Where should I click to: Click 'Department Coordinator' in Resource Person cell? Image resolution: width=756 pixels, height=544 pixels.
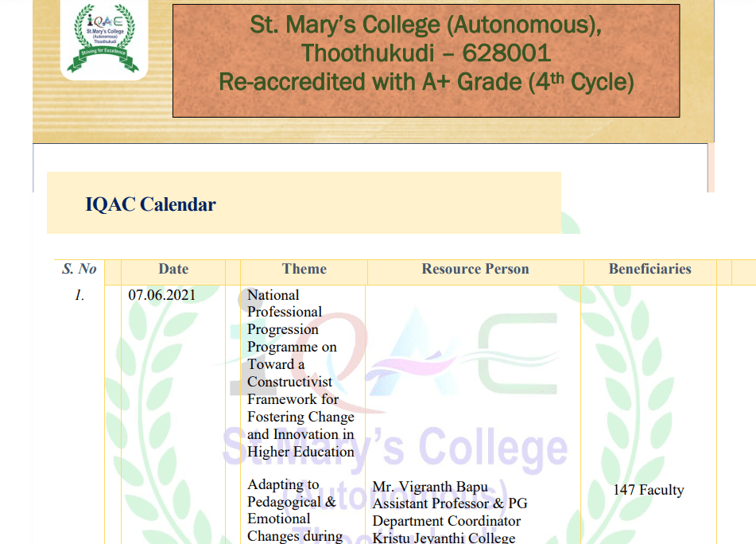(447, 522)
